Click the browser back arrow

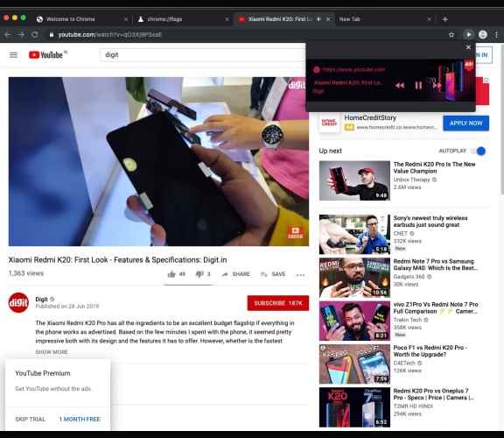(8, 34)
